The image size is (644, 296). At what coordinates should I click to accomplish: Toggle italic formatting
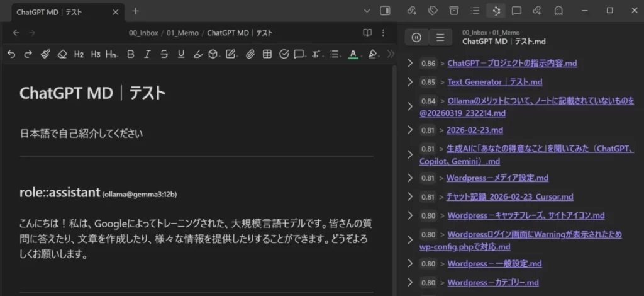[147, 54]
